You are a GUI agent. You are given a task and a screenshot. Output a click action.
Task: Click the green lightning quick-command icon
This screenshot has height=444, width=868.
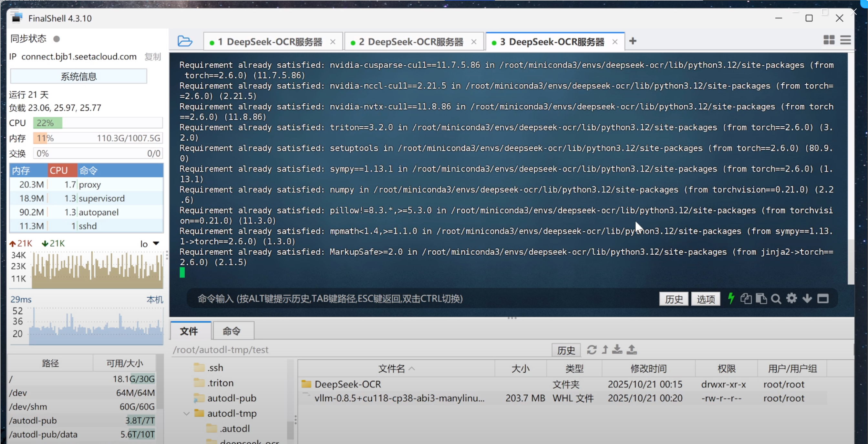[x=731, y=298]
